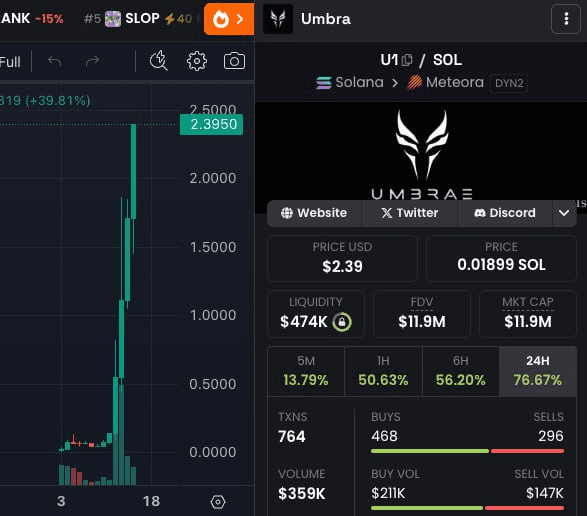Click the Full chart button
Screen dimensions: 587x516
[x=10, y=62]
